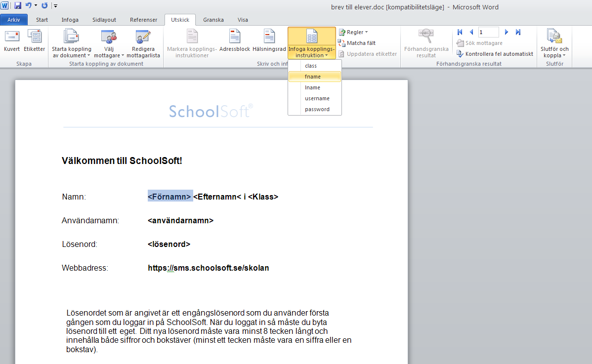
Task: Click the SchoolSoft logo in the document
Action: [x=211, y=111]
